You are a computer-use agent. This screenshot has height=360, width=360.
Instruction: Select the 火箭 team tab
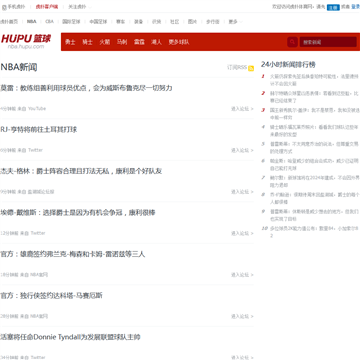tap(105, 42)
